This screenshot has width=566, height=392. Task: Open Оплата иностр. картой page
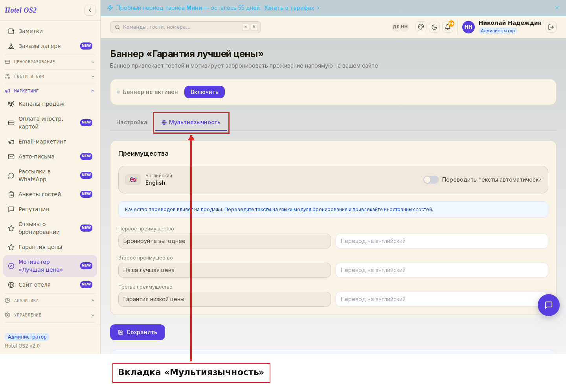tap(50, 123)
